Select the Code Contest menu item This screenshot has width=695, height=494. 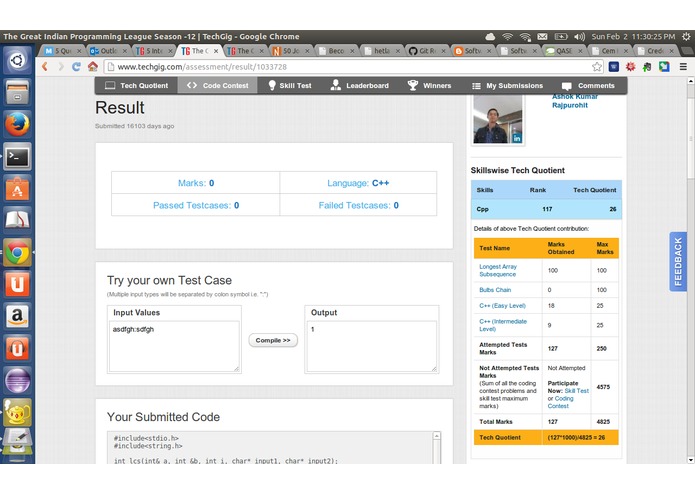(x=217, y=86)
